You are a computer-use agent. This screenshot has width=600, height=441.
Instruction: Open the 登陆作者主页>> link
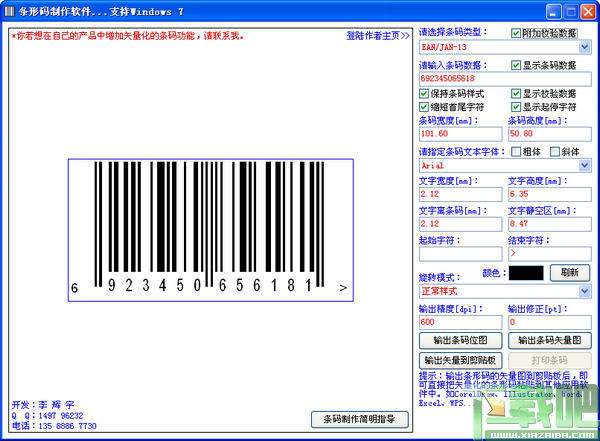point(378,36)
